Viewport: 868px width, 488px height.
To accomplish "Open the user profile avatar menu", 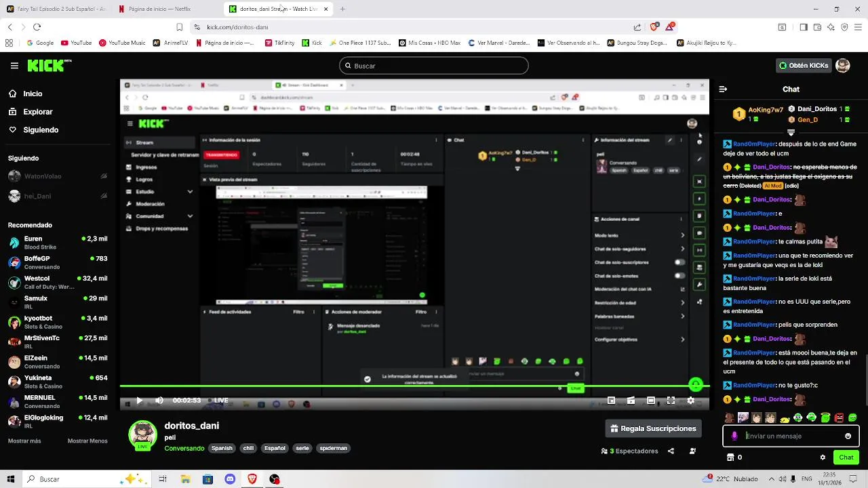I will 842,66.
